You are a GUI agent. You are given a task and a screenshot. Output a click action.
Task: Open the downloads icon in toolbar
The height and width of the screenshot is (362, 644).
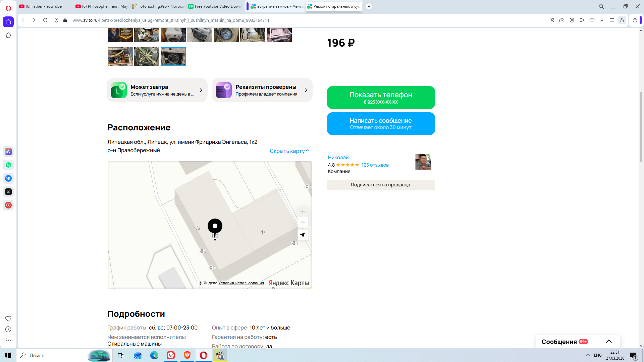coord(602,20)
